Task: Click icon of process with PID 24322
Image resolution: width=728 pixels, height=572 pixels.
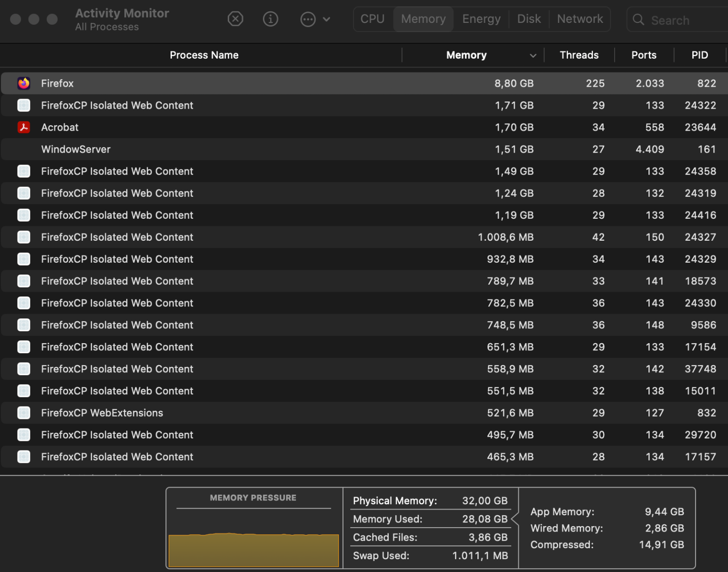Action: point(24,105)
